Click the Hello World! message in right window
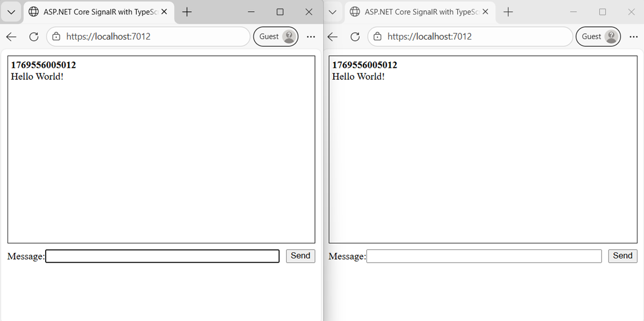This screenshot has height=321, width=644. tap(358, 76)
